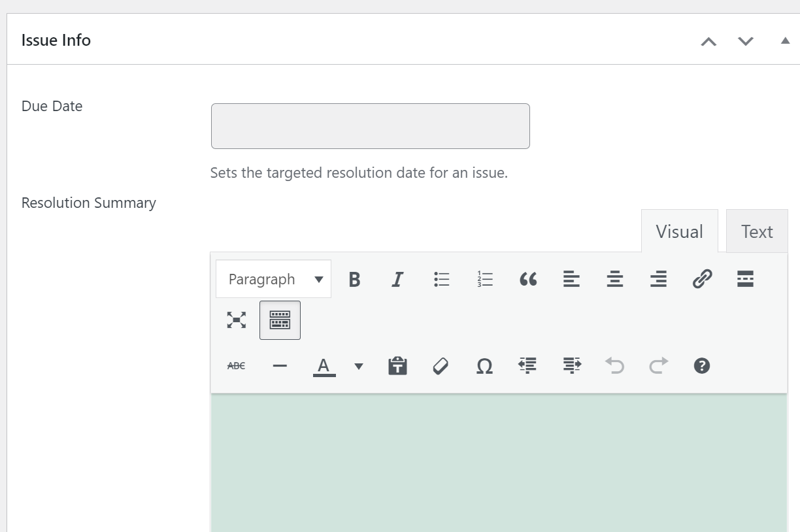Apply Italic formatting to text
800x532 pixels.
pos(397,280)
